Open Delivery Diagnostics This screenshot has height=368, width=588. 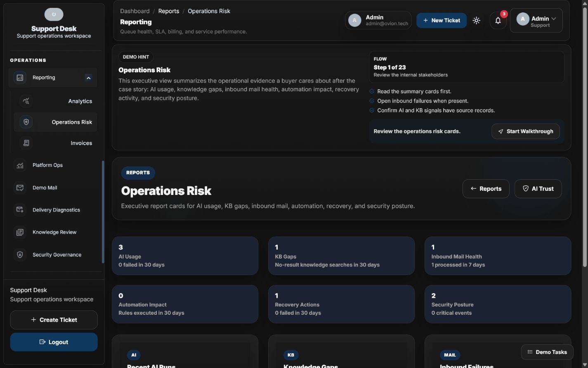point(52,210)
